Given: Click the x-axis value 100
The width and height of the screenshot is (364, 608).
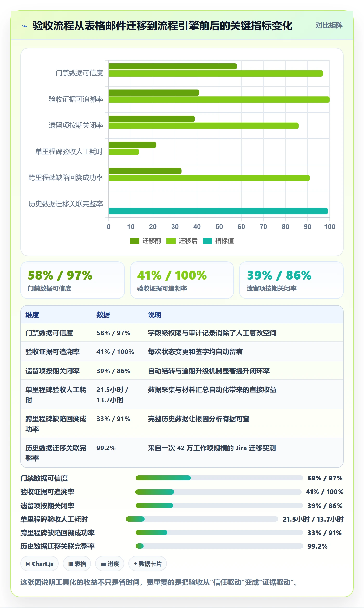Looking at the screenshot, I should [330, 227].
